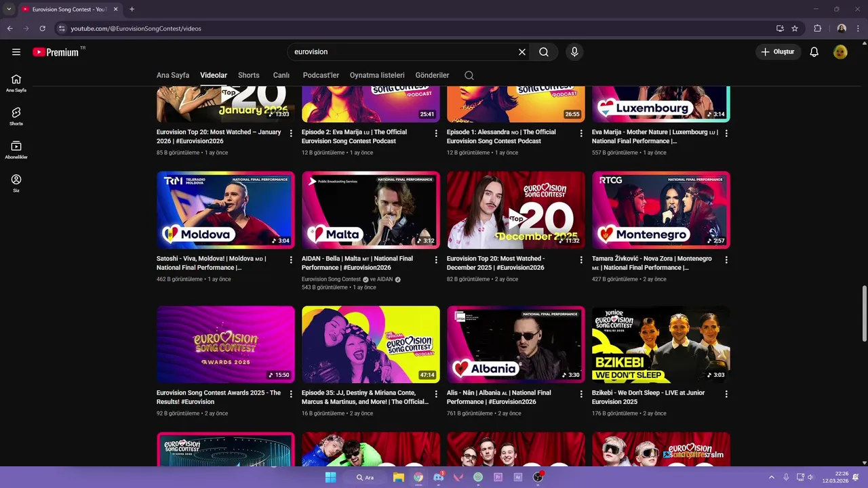Open Eva Marija Mother Nature Luxembourg title
The width and height of the screenshot is (868, 488).
point(655,136)
